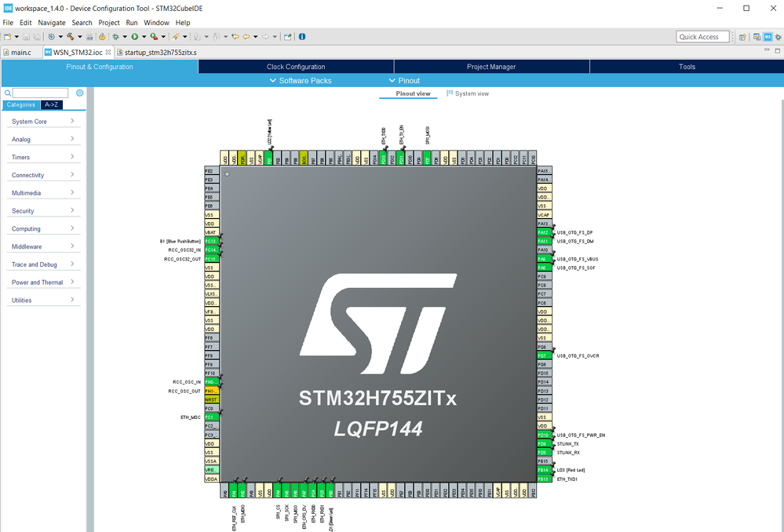Open the Project menu
This screenshot has height=532, width=784.
[109, 23]
